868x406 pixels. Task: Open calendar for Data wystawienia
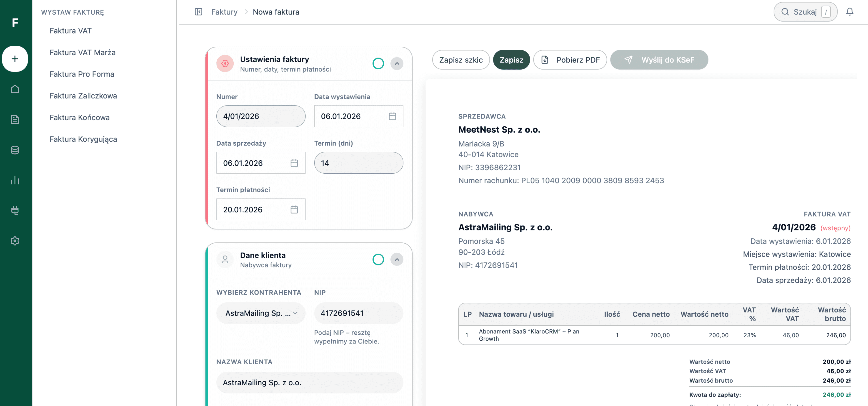click(x=392, y=116)
